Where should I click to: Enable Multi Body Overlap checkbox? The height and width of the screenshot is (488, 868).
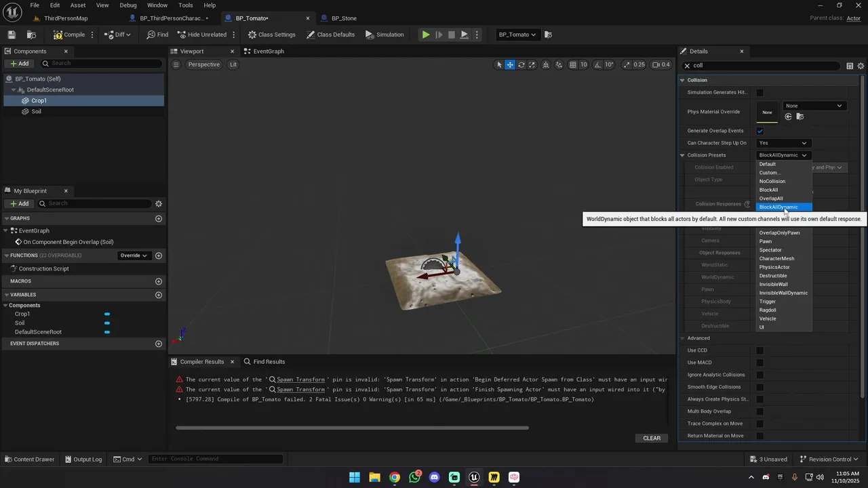coord(760,411)
